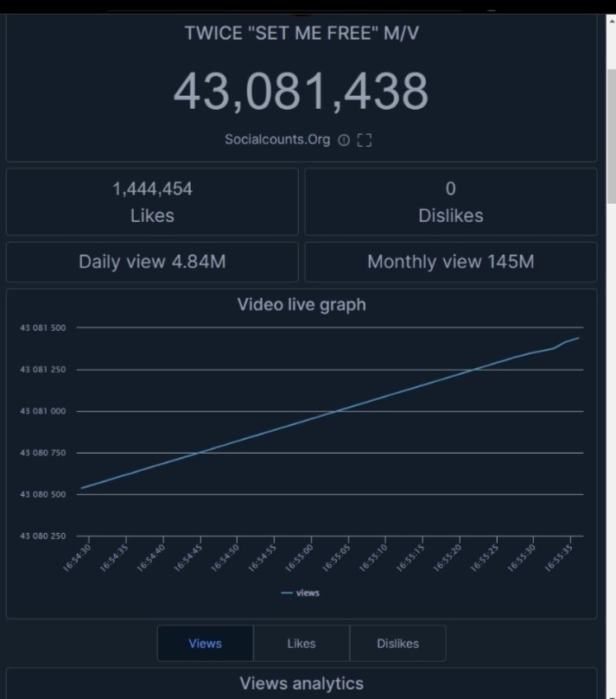Click the 0 Dislikes card
This screenshot has height=699, width=616.
pyautogui.click(x=451, y=202)
